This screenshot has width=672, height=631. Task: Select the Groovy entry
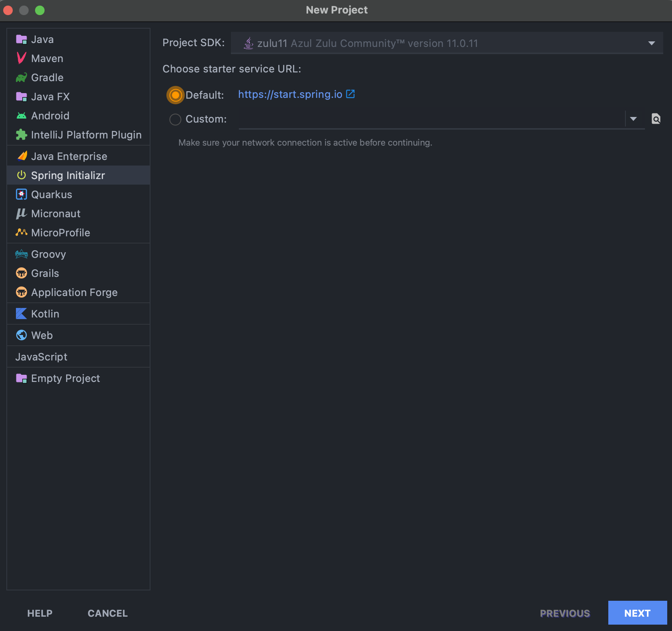pyautogui.click(x=78, y=254)
